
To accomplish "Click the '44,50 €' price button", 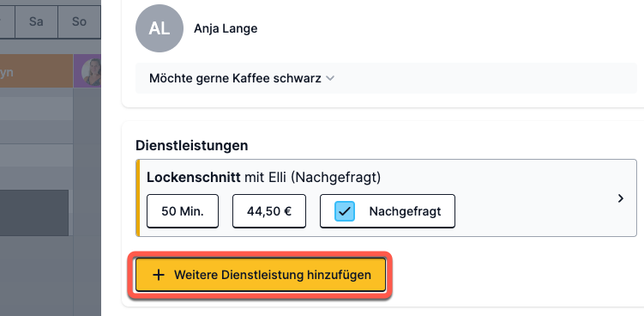I will point(269,211).
